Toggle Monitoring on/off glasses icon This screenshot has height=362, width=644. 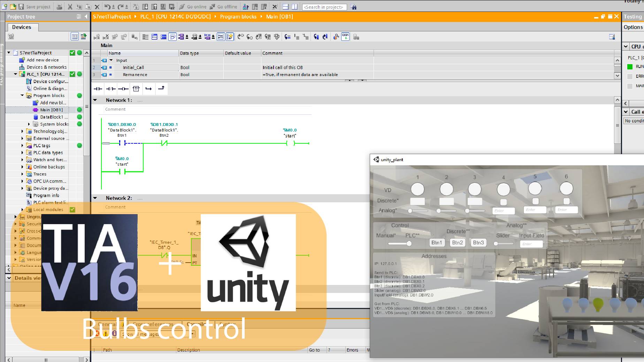tap(345, 37)
